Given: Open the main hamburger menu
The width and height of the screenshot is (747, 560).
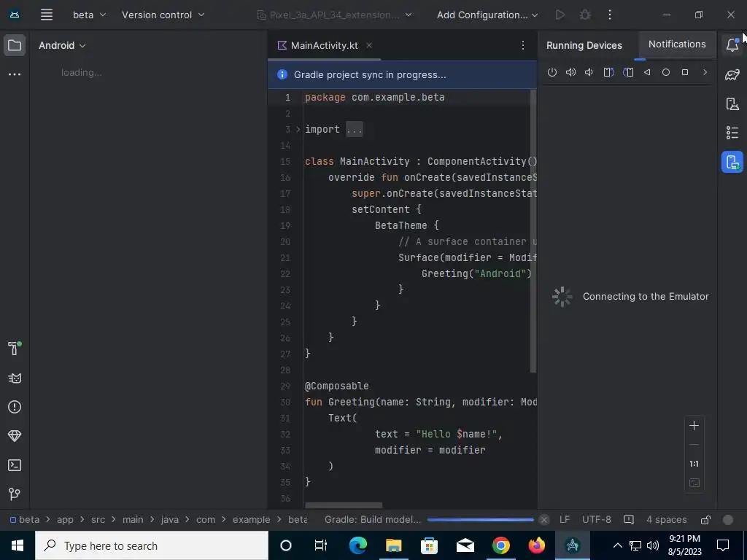Looking at the screenshot, I should pyautogui.click(x=46, y=15).
